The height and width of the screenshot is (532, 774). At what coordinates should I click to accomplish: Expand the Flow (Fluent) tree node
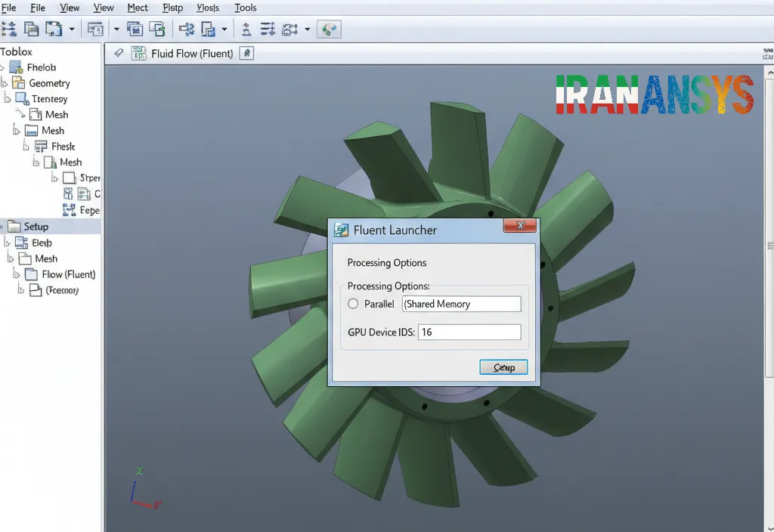(17, 274)
